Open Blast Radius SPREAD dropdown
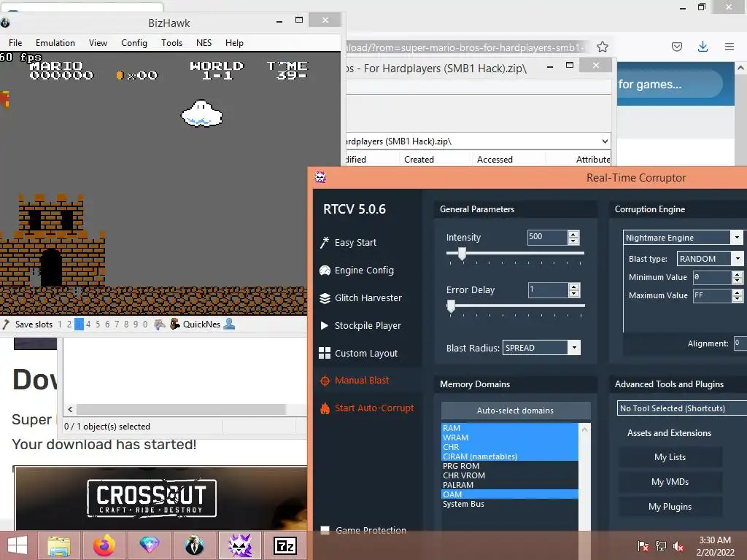Image resolution: width=747 pixels, height=560 pixels. click(x=574, y=348)
